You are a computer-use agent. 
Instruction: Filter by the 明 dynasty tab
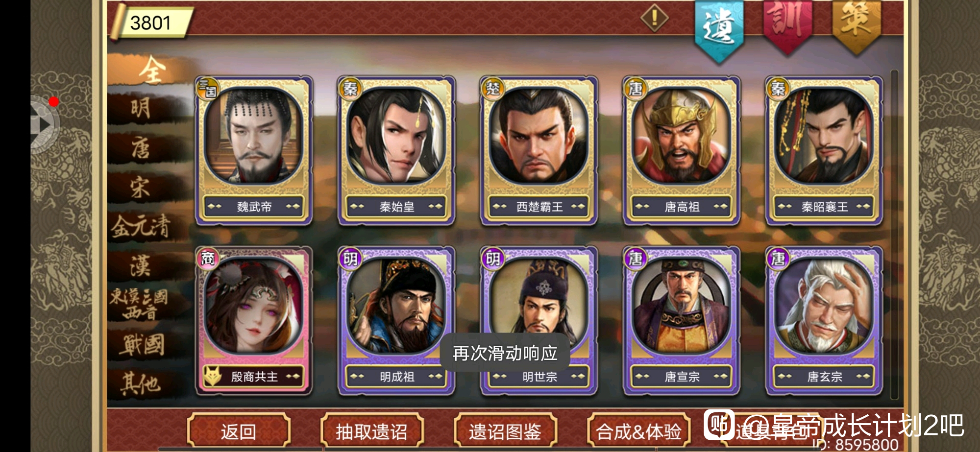click(141, 107)
